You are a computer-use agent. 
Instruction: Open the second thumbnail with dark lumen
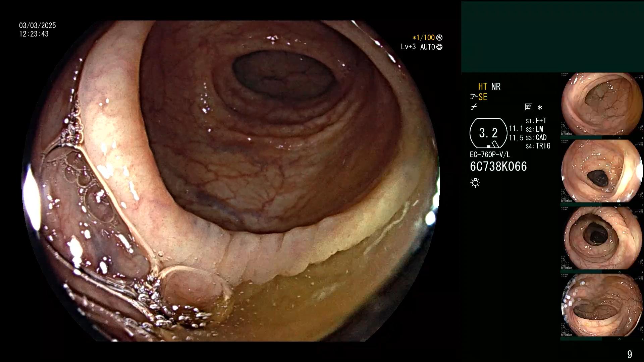602,171
